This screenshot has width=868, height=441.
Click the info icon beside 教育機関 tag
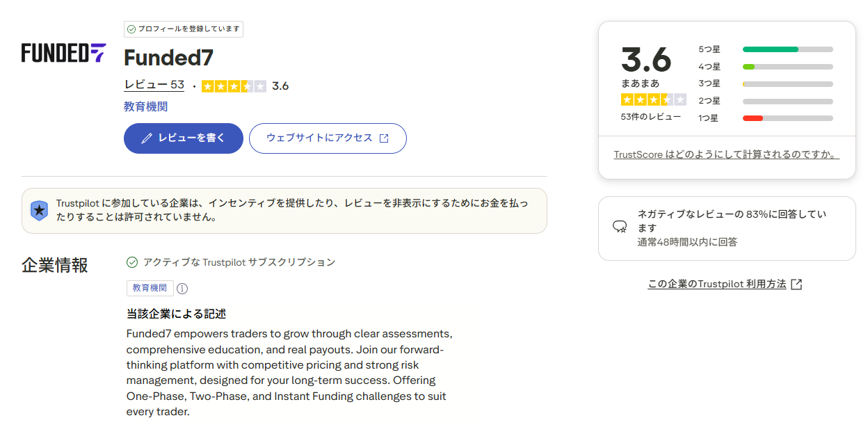coord(182,288)
